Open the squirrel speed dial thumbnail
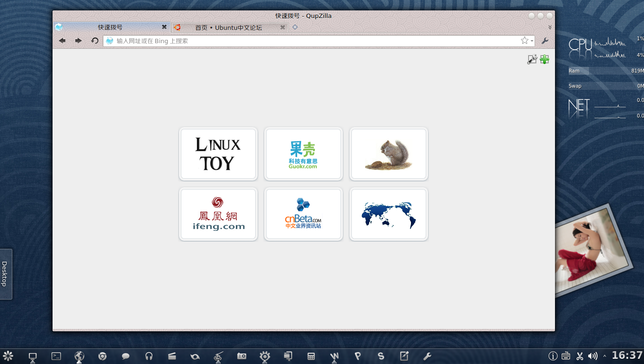Viewport: 644px width, 364px height. click(389, 154)
